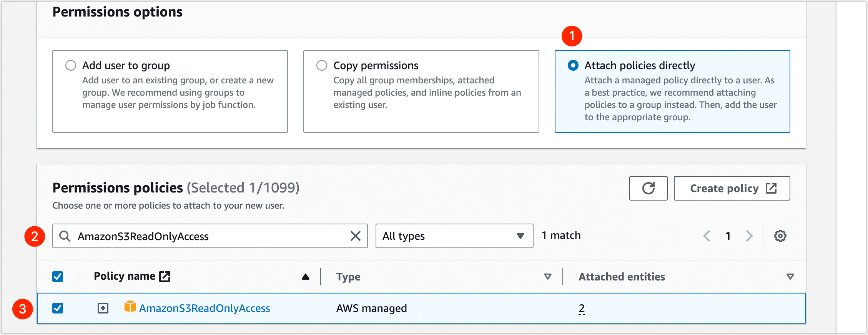Sort by the Type column arrow
This screenshot has height=335, width=868.
point(547,277)
